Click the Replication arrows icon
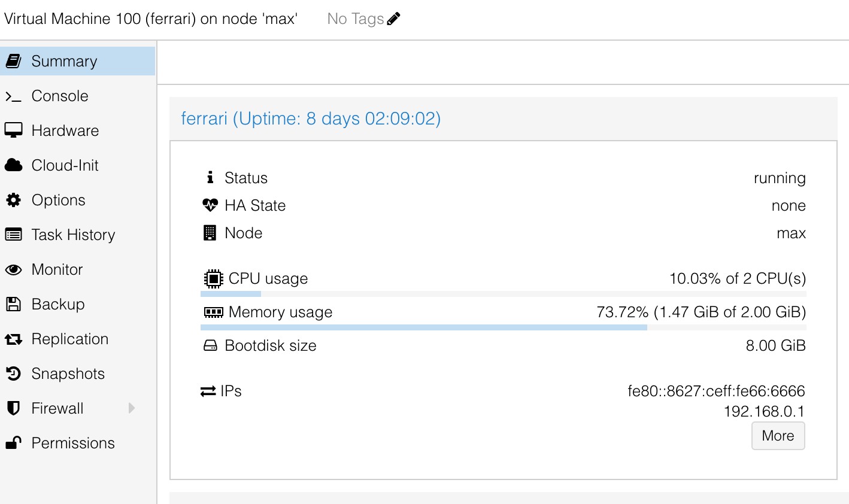The height and width of the screenshot is (504, 849). tap(13, 339)
